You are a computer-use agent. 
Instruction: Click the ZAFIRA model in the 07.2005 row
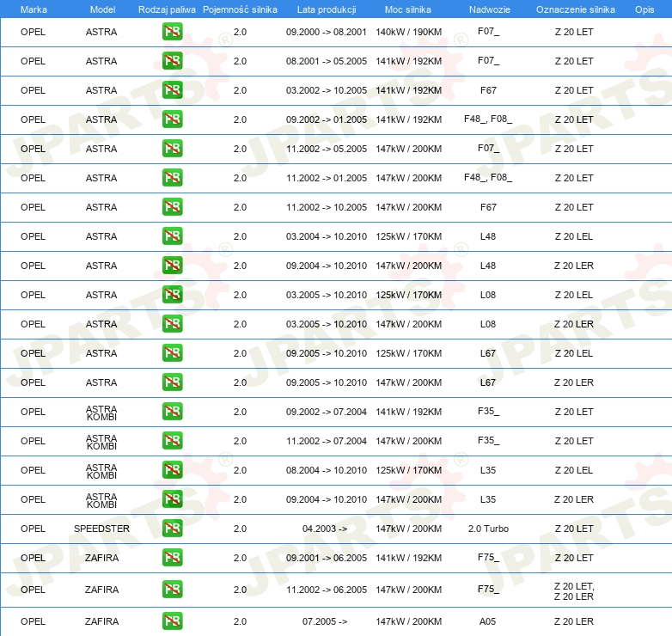pos(101,621)
